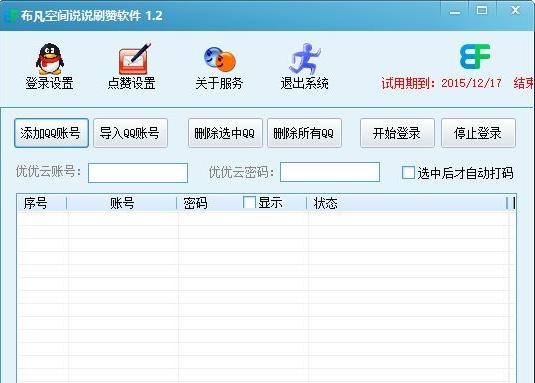
Task: Click the 状态 column header
Action: (x=407, y=203)
